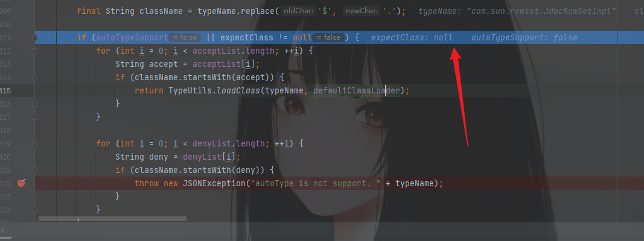Click the inline typeName debug value com.sun.rowset.JdbcRowSetImpl
The height and width of the screenshot is (241, 644).
[517, 11]
